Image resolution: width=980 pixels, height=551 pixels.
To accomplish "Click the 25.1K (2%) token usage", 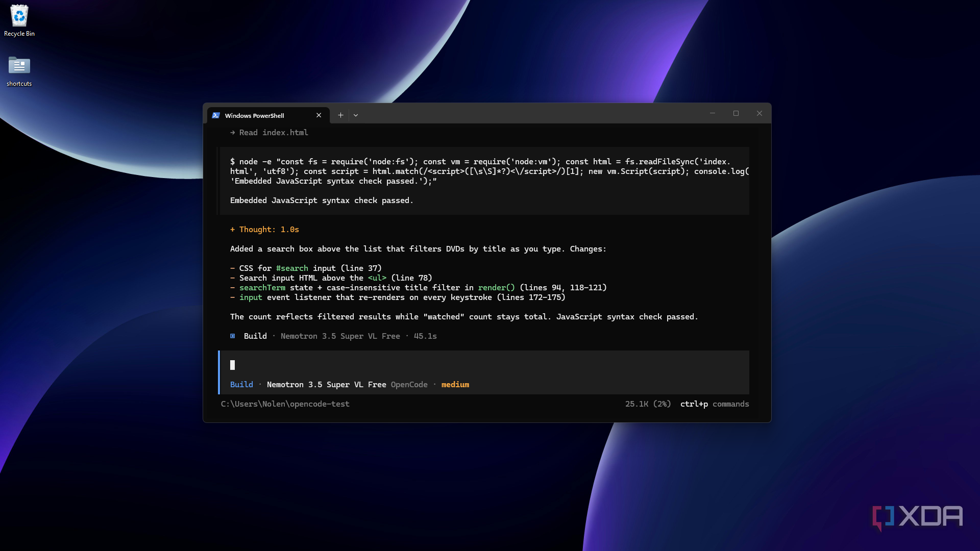I will 648,404.
